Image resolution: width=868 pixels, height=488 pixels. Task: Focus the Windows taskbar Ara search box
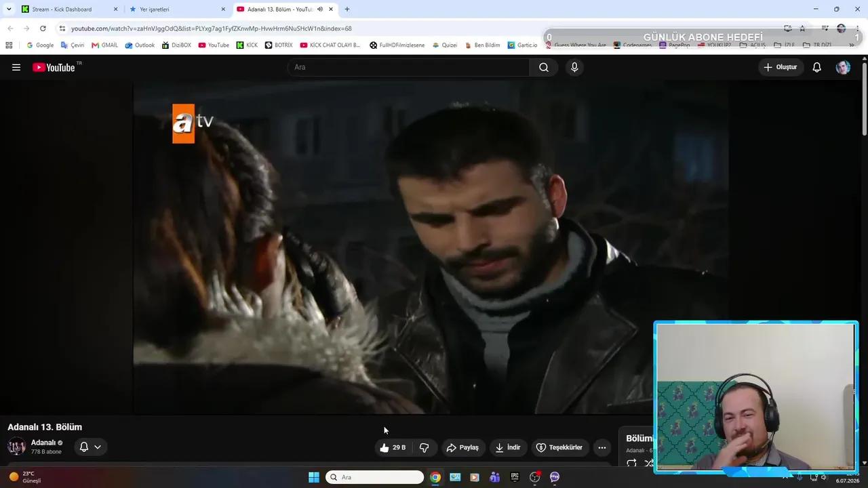375,477
